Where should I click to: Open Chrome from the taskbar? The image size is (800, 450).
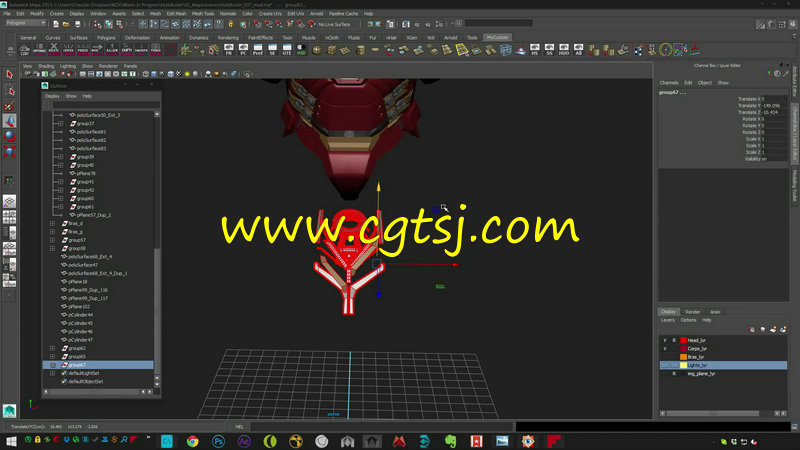192,441
